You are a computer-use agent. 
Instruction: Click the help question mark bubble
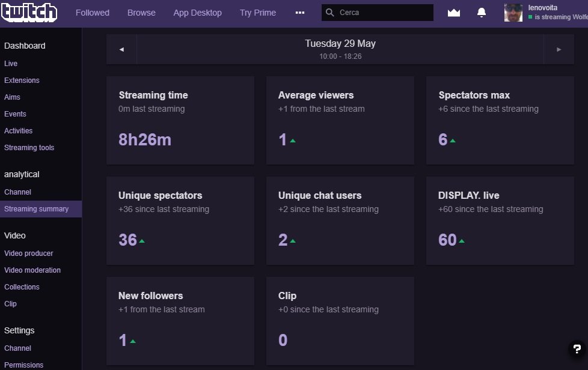(x=577, y=349)
